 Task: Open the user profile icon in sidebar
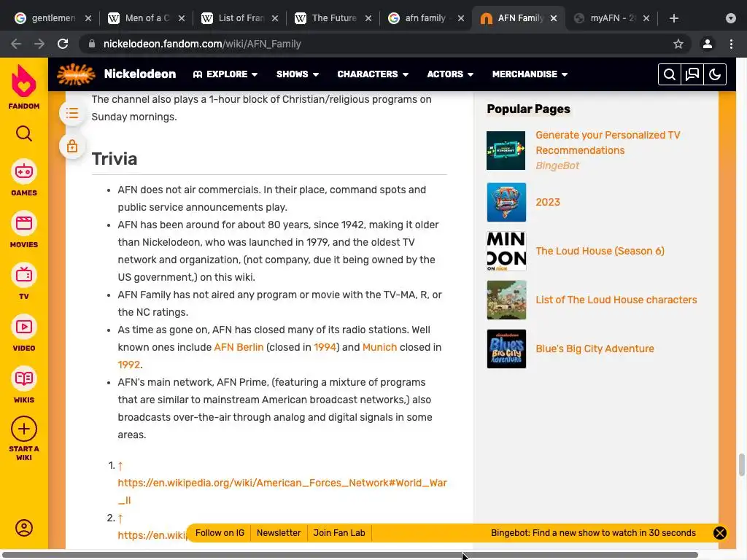pos(24,528)
